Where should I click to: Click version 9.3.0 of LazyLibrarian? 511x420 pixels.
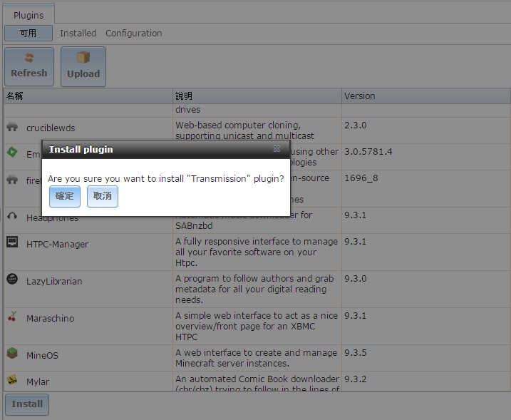pyautogui.click(x=356, y=279)
